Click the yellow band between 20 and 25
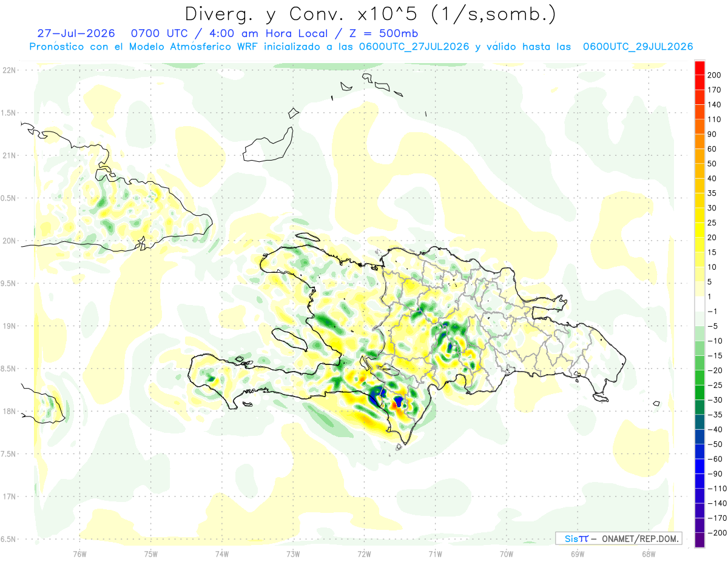The height and width of the screenshot is (562, 728). point(700,230)
